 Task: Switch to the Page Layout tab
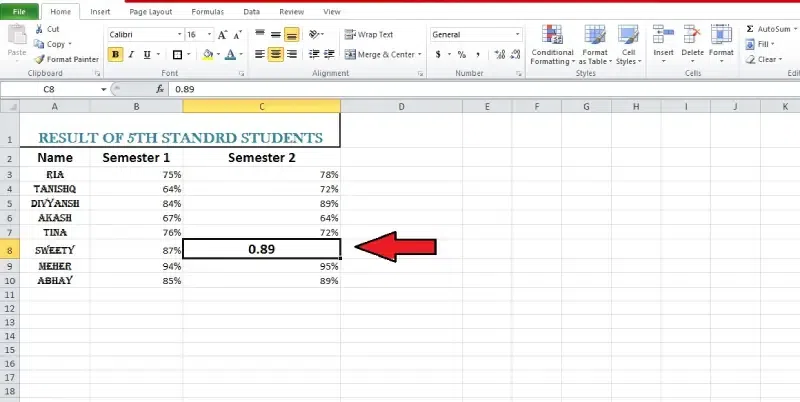[151, 11]
